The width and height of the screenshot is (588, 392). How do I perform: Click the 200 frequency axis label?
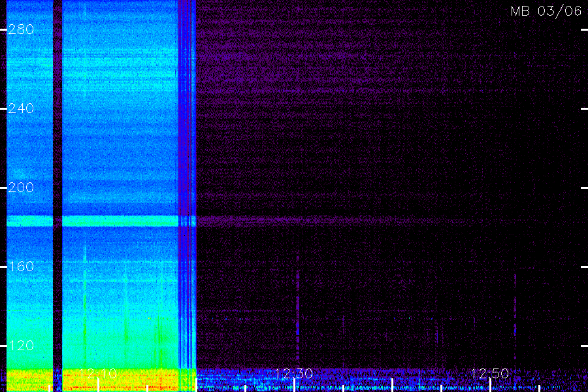pos(21,188)
